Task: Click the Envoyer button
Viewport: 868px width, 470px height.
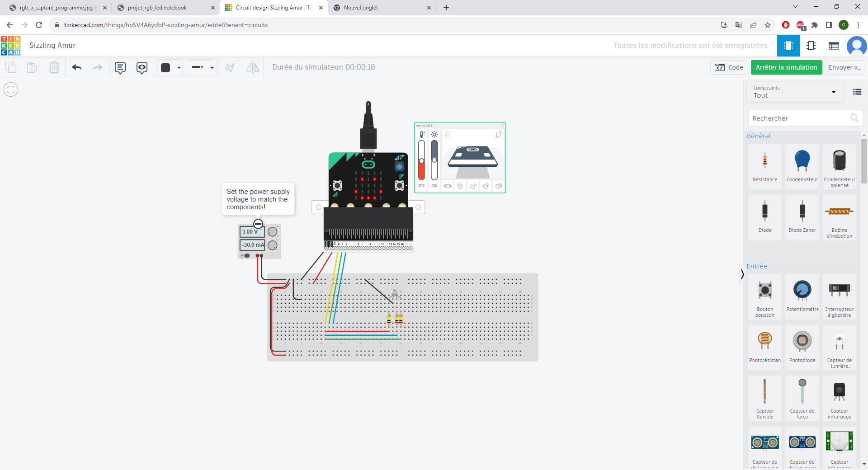Action: [845, 67]
